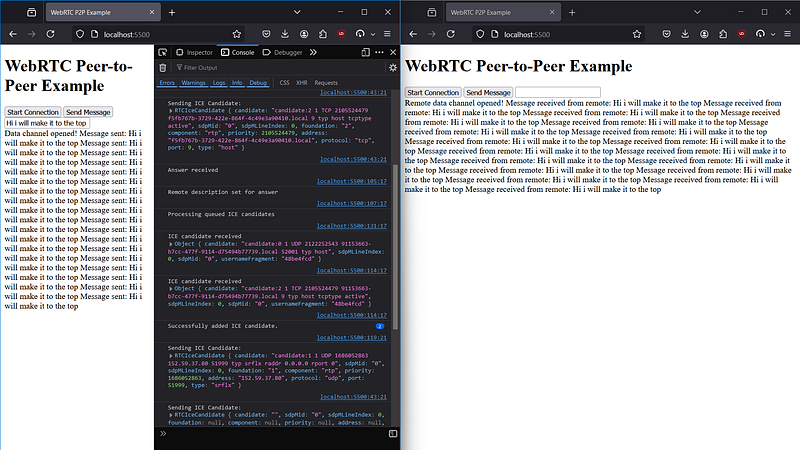
Task: Click Start Connection in right window
Action: tap(433, 92)
